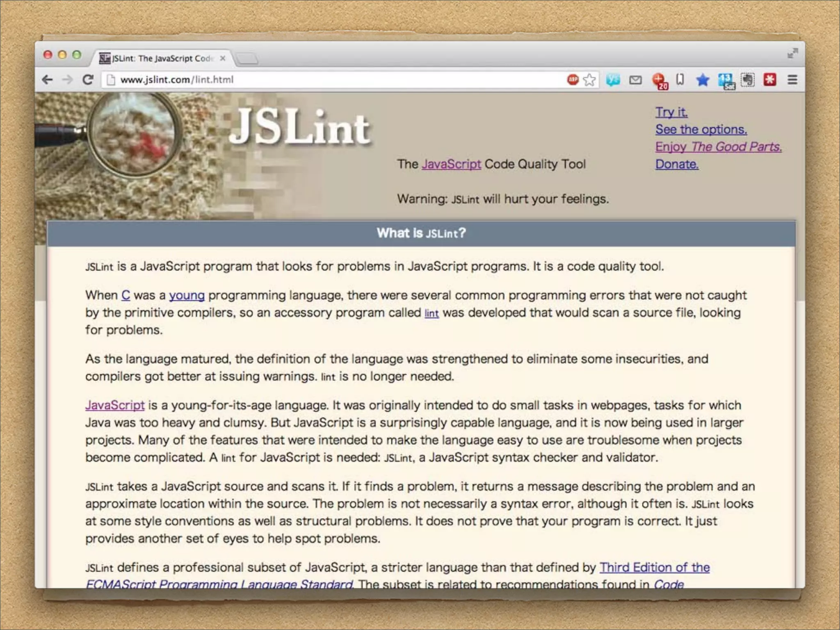Follow the Donate link

[677, 164]
